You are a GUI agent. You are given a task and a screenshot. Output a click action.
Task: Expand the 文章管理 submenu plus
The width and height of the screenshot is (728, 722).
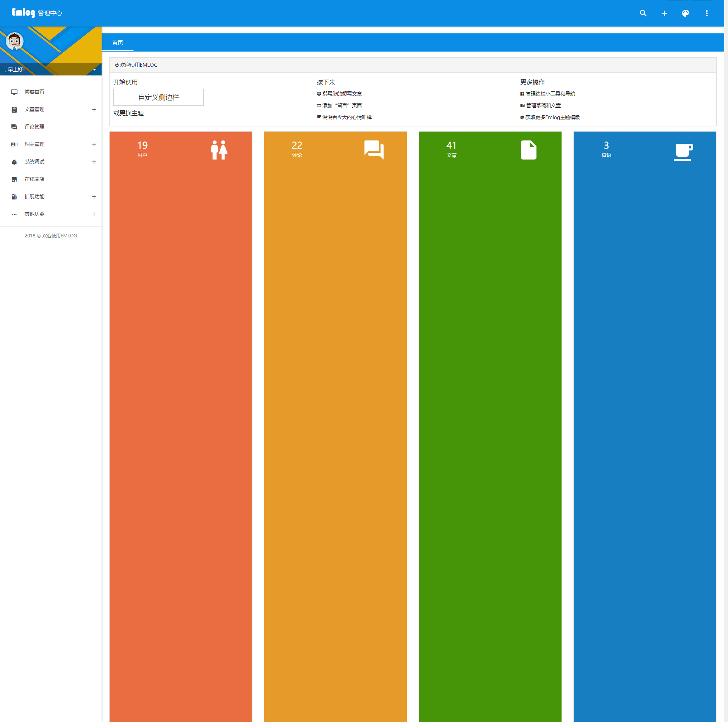94,110
